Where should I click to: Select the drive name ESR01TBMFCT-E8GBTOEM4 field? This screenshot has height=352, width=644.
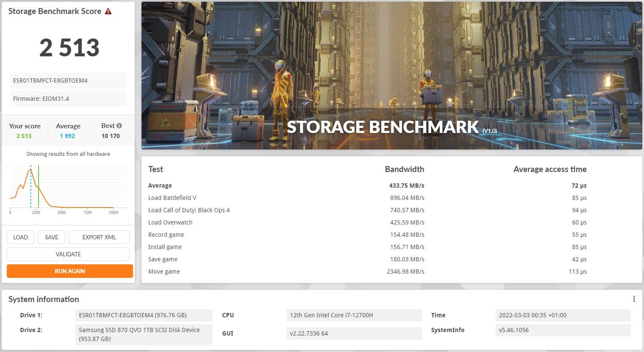click(x=68, y=80)
